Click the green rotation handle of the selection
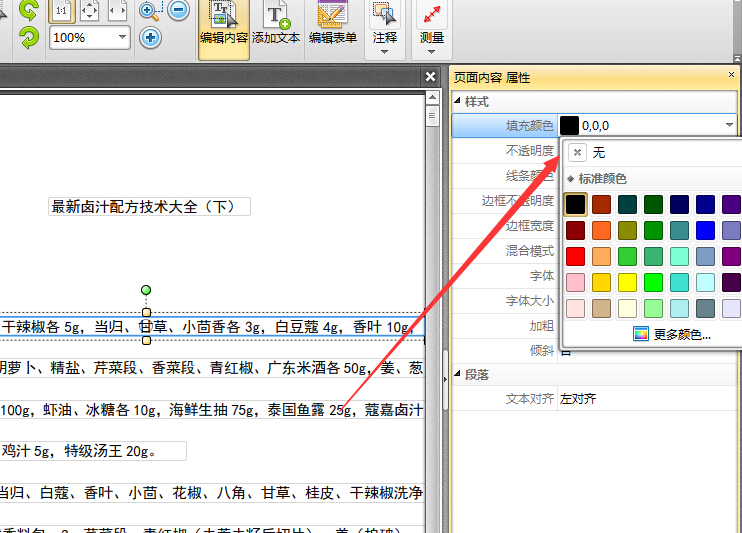The image size is (742, 533). (x=146, y=290)
